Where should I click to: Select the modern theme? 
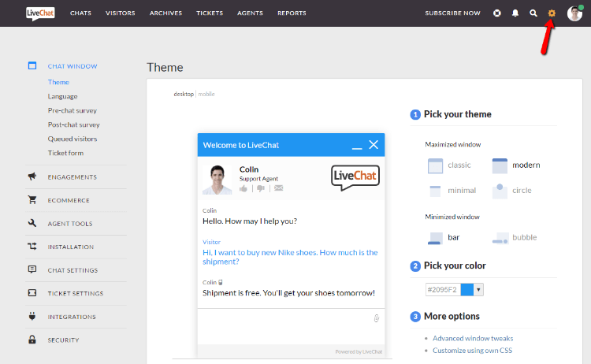pos(516,165)
